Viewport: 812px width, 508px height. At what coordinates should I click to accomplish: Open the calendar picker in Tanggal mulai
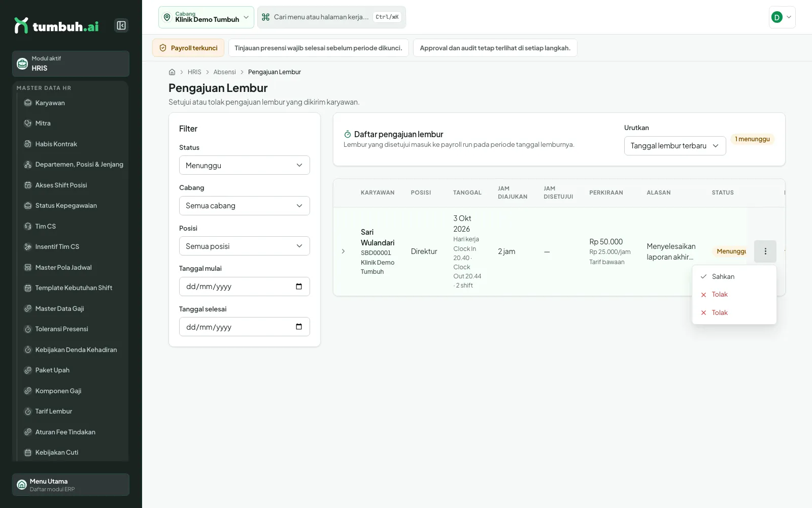299,287
